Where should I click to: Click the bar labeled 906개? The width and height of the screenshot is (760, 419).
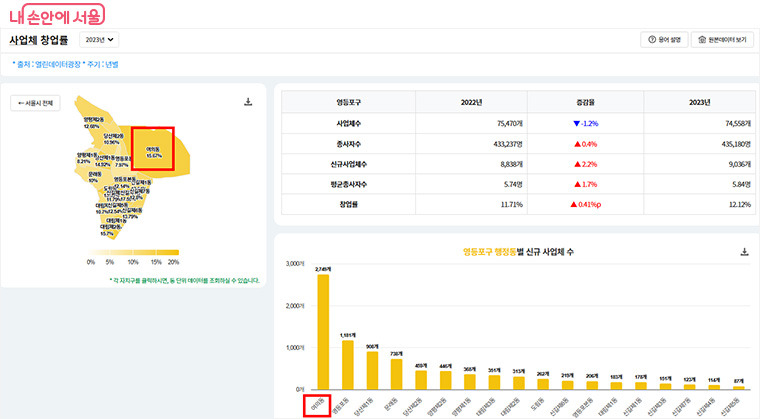(372, 370)
